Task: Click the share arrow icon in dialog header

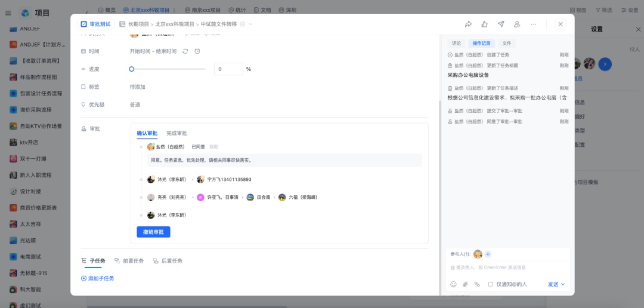Action: click(468, 24)
